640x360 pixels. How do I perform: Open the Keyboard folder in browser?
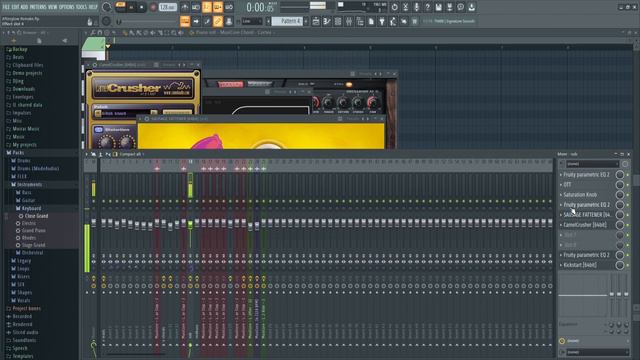point(31,209)
